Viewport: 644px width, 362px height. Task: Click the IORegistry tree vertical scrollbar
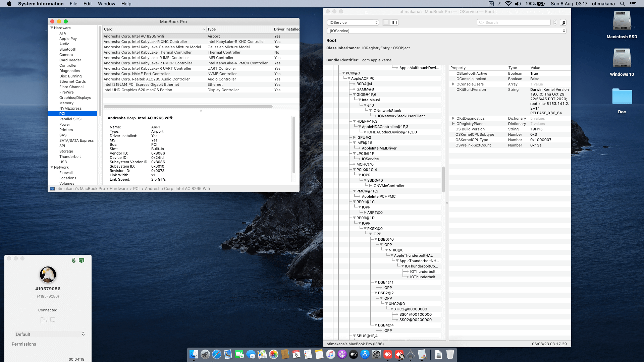pyautogui.click(x=443, y=179)
